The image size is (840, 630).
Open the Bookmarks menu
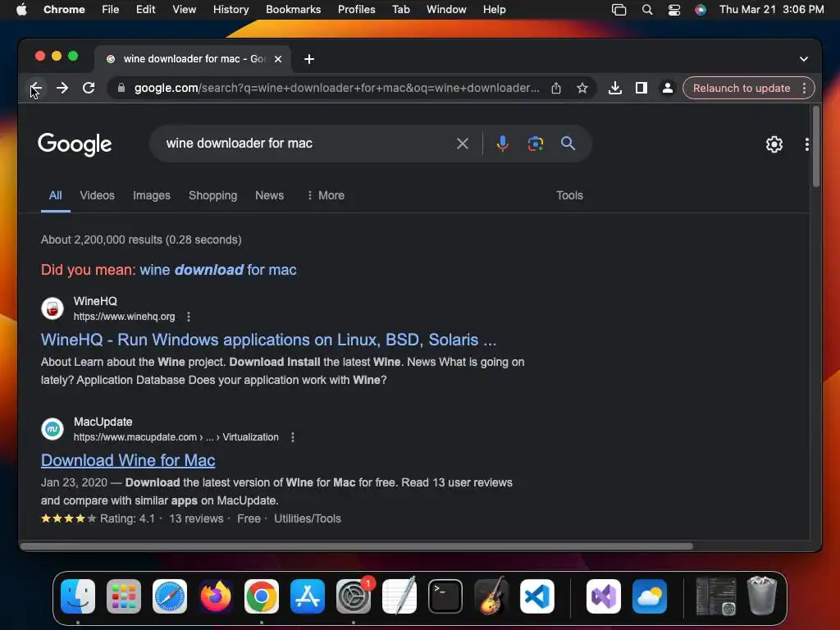pyautogui.click(x=293, y=10)
